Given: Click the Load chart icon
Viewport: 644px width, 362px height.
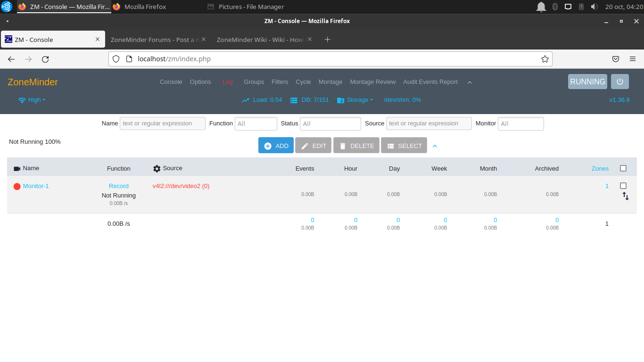Looking at the screenshot, I should (246, 100).
